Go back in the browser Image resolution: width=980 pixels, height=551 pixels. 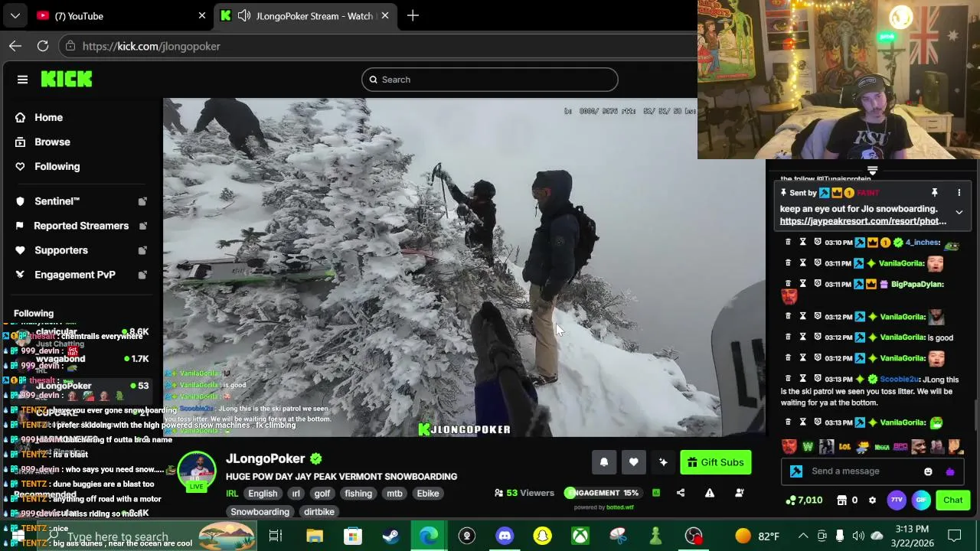click(x=15, y=46)
